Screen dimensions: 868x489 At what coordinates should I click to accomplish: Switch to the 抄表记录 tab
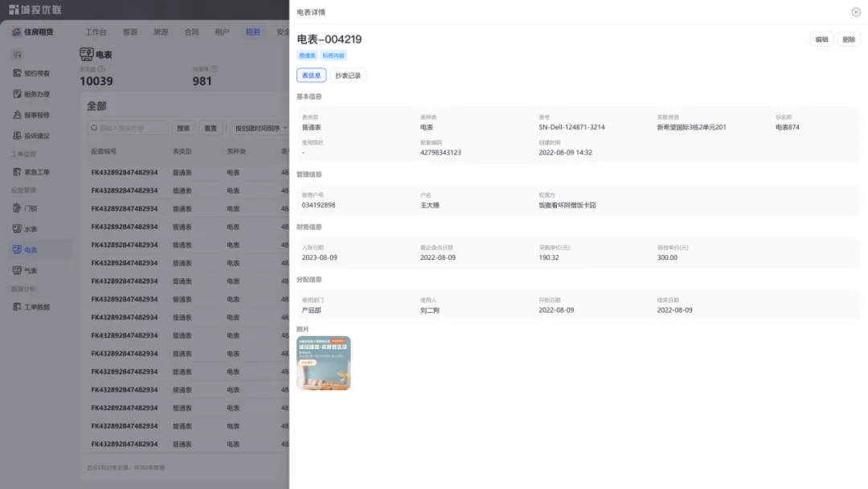348,76
